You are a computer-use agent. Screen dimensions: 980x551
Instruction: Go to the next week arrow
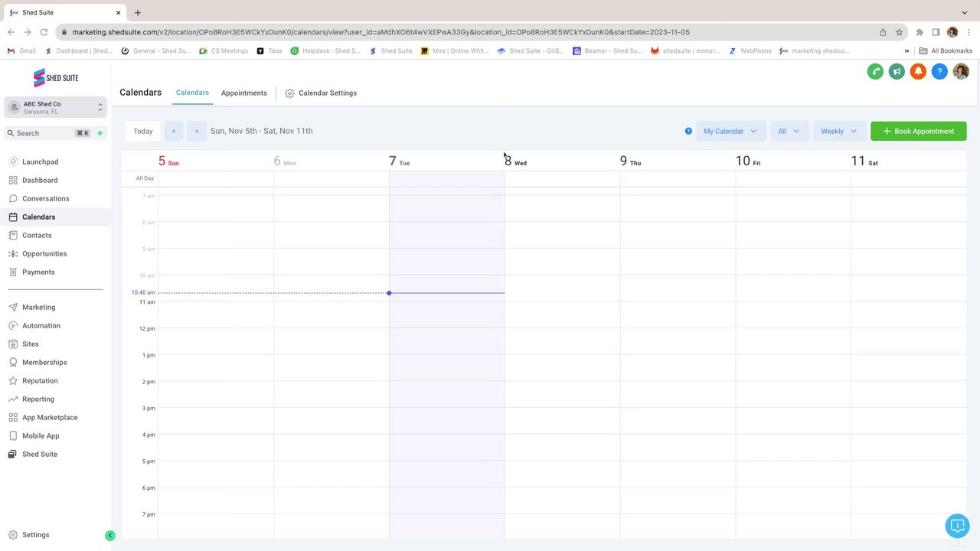(x=197, y=132)
